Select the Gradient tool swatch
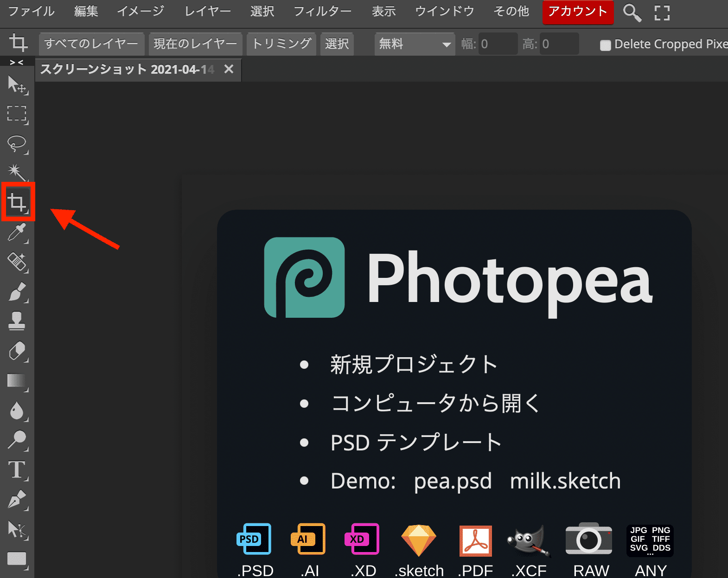 [x=17, y=381]
